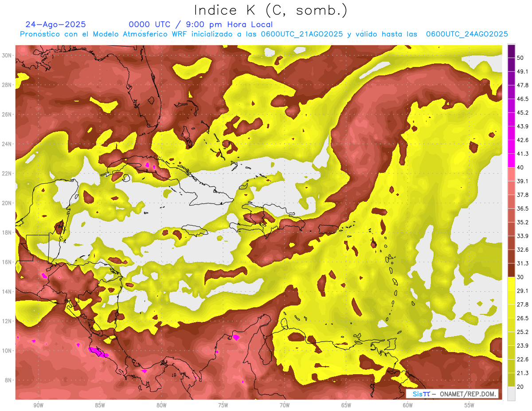This screenshot has height=411, width=532.
Task: Click the "90W" longitude label
Action: point(38,406)
